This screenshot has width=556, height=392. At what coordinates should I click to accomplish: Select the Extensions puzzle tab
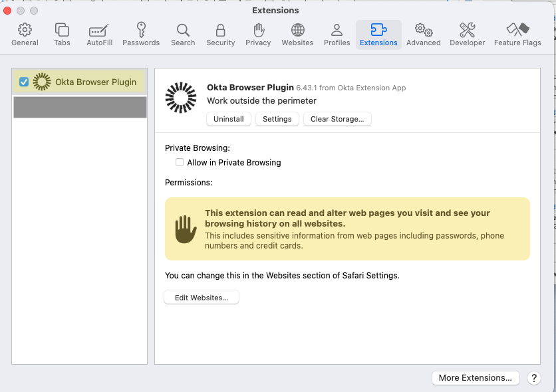coord(378,35)
